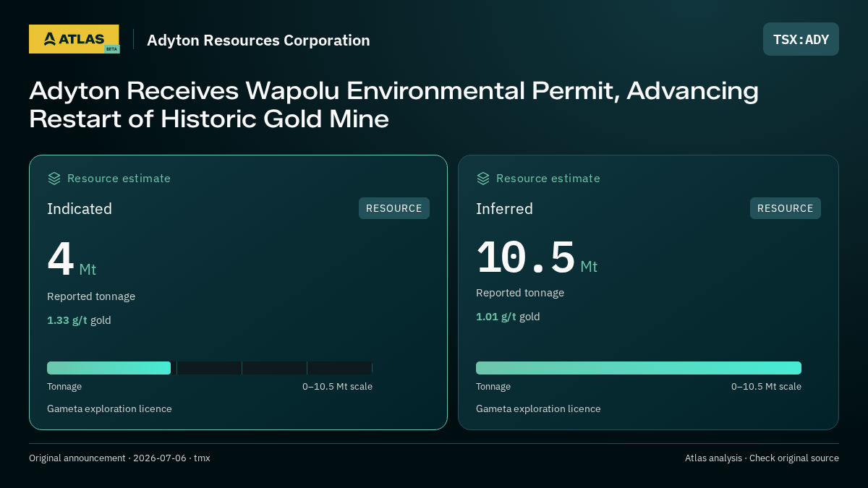Click the 1.33 g/t gold grade

79,320
